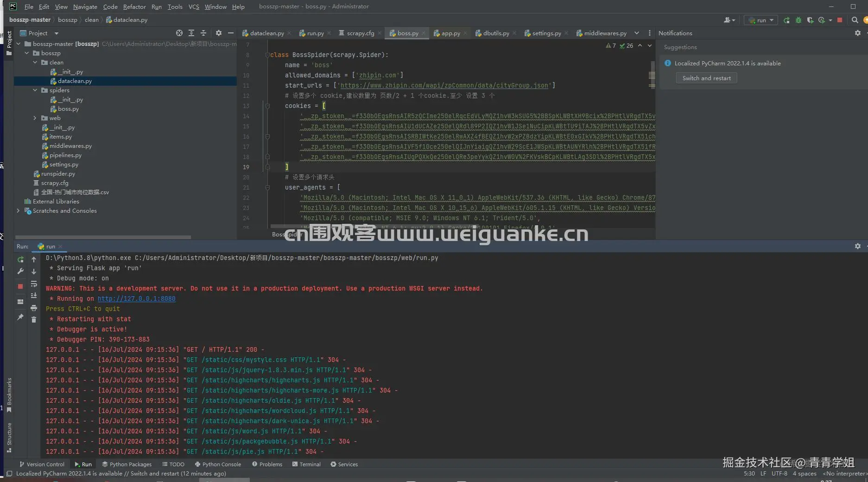Open the VCS menu
Screen dimensions: 868x482
click(194, 6)
